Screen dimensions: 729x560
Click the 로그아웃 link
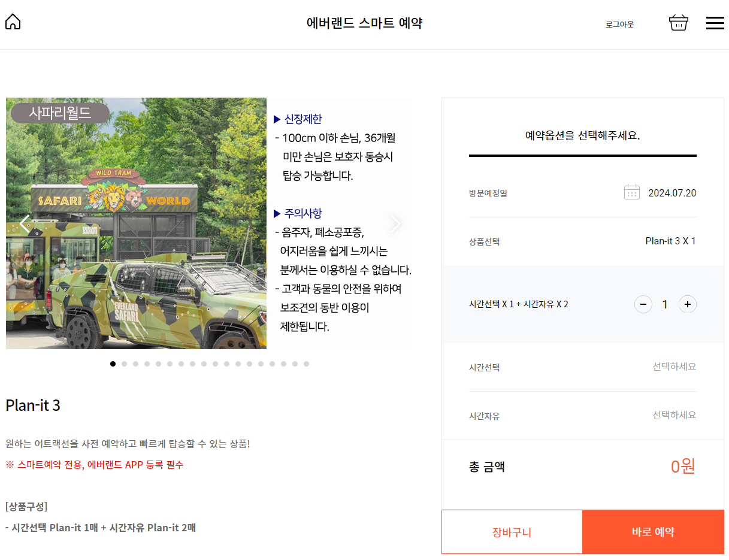point(619,25)
